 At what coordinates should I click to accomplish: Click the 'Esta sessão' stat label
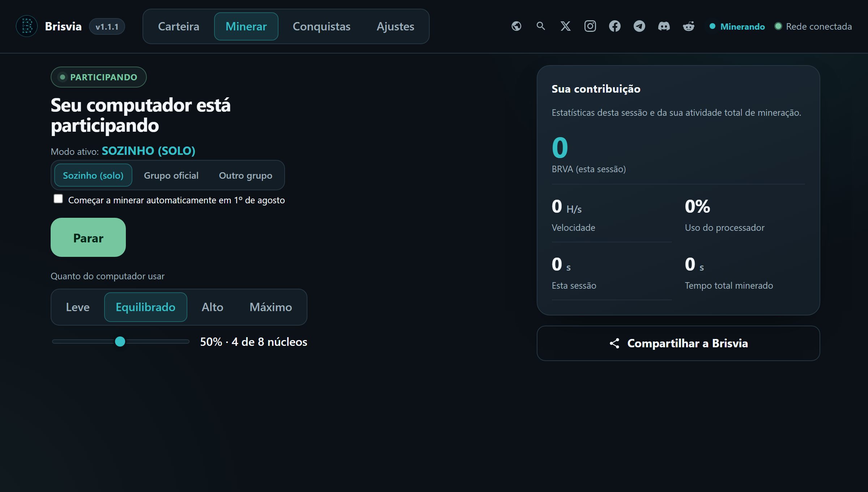[x=574, y=285]
